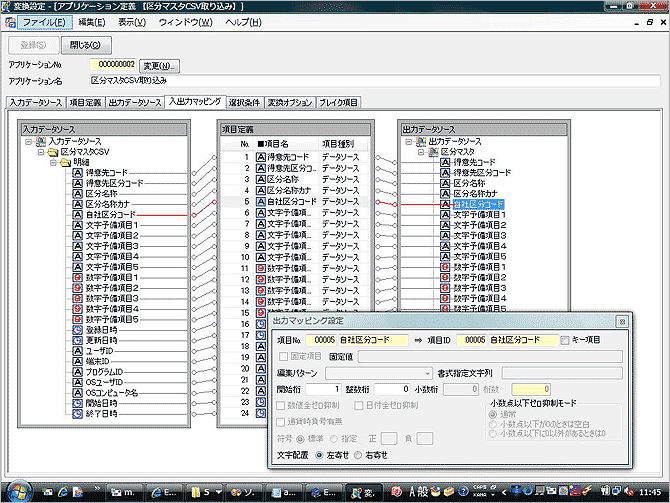This screenshot has width=670, height=503.
Task: Select the 通常 zero-suppress mode radio
Action: pyautogui.click(x=493, y=414)
